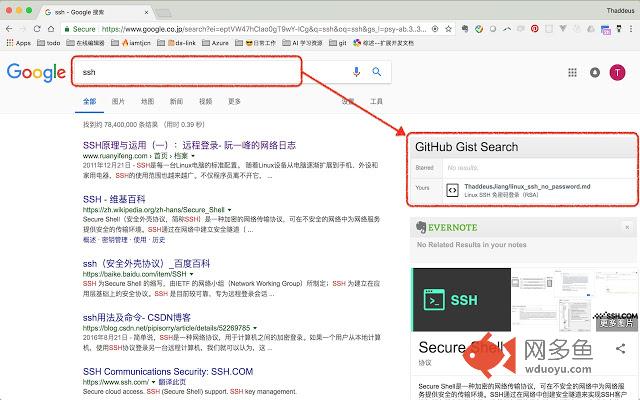Open the ssh 百度百科 result
640x400 pixels.
tap(146, 263)
